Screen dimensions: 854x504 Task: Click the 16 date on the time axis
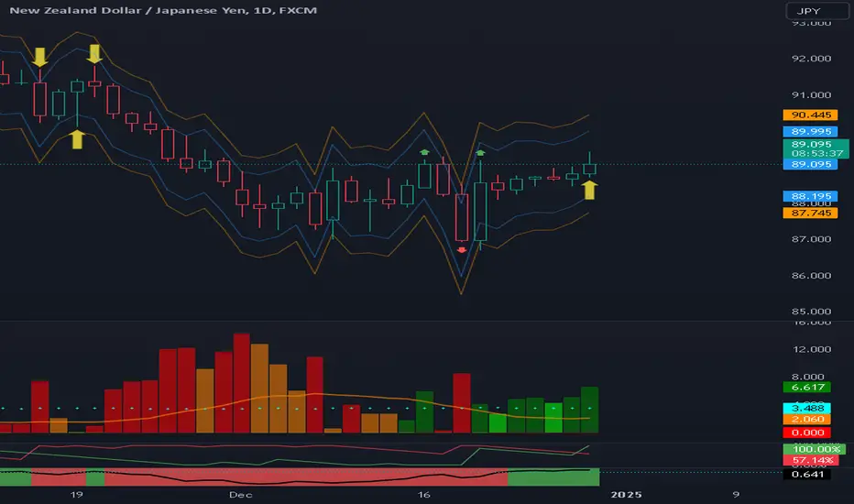[x=423, y=495]
